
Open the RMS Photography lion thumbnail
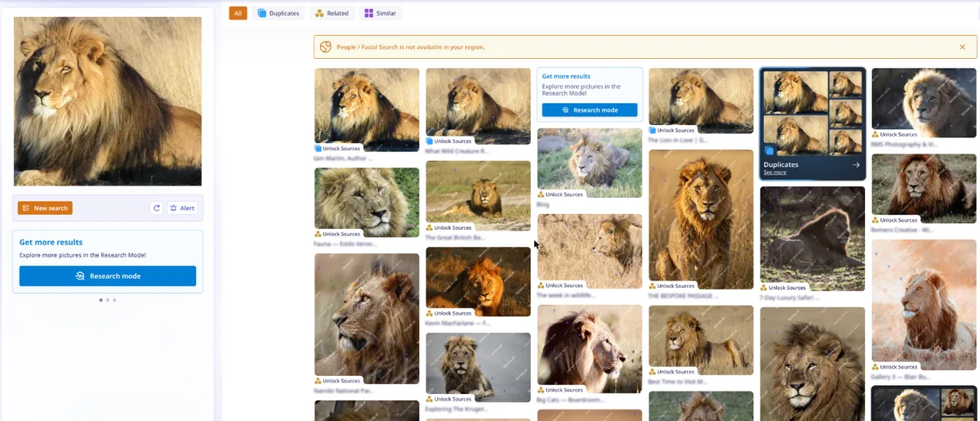pyautogui.click(x=924, y=103)
